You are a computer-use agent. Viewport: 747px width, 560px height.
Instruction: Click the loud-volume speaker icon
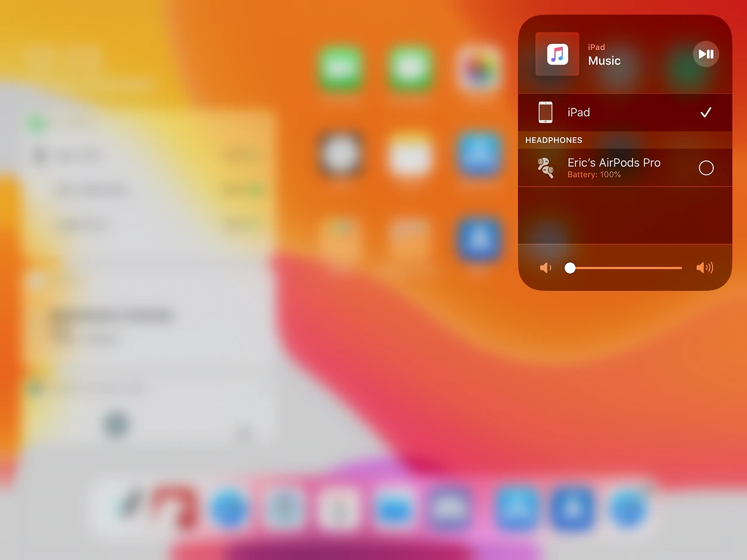(x=704, y=268)
